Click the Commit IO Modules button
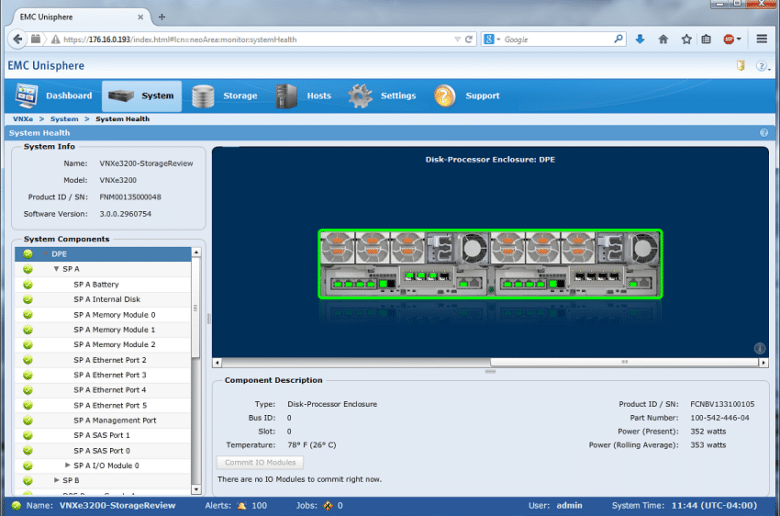Image resolution: width=780 pixels, height=516 pixels. click(x=260, y=462)
